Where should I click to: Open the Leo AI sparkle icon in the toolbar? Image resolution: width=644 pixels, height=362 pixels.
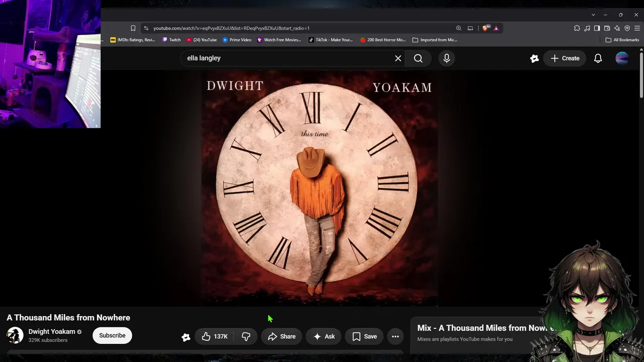tap(617, 28)
